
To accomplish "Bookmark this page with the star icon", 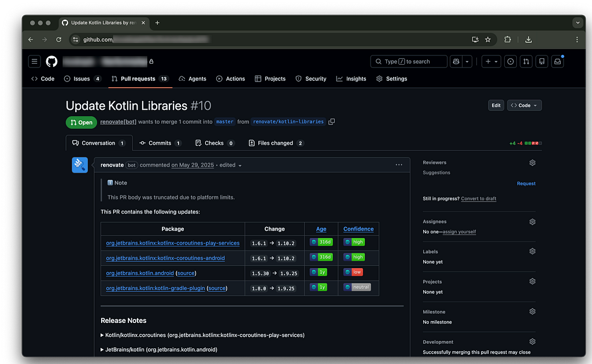I will click(488, 40).
